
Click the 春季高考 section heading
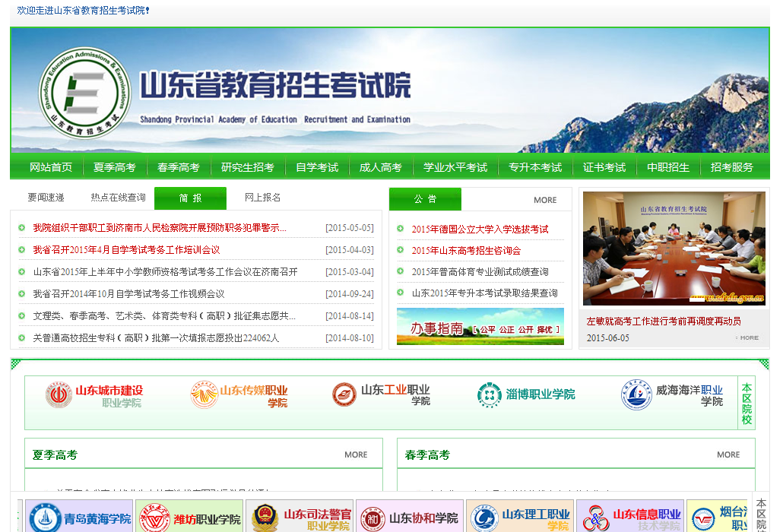(x=427, y=454)
